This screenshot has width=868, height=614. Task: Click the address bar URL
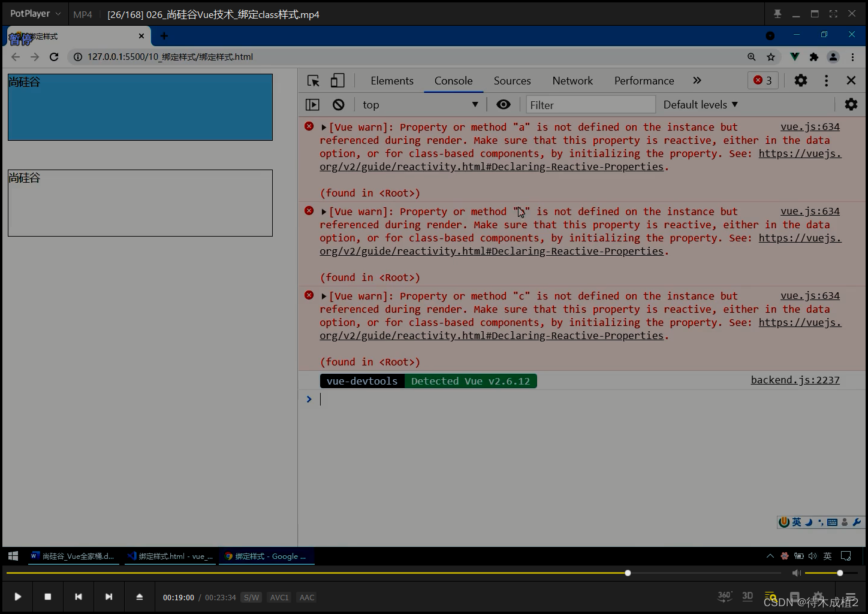tap(170, 57)
